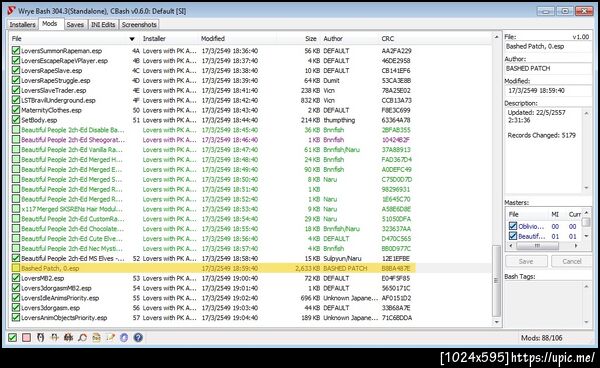Image resolution: width=600 pixels, height=368 pixels.
Task: Select Beautiful People 2ch-Ed Chocolate... row
Action: click(73, 229)
